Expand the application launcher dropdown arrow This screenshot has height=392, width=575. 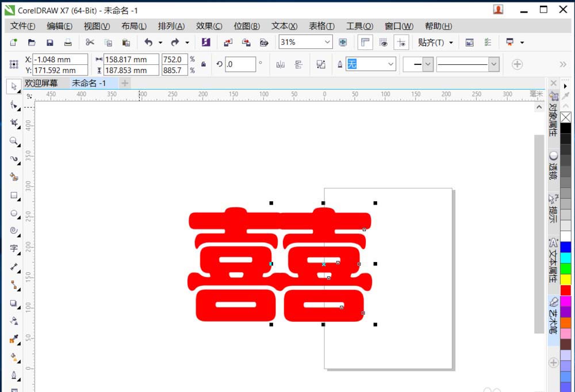point(522,43)
